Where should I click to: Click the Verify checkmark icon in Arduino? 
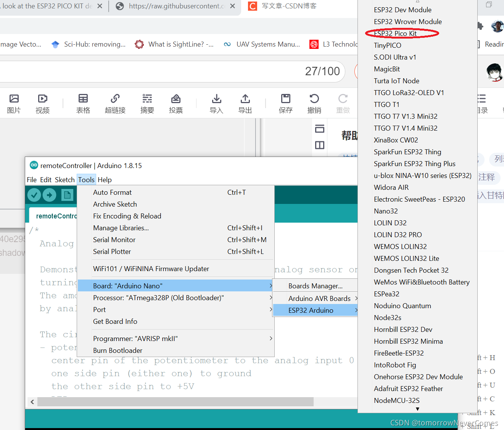(34, 195)
